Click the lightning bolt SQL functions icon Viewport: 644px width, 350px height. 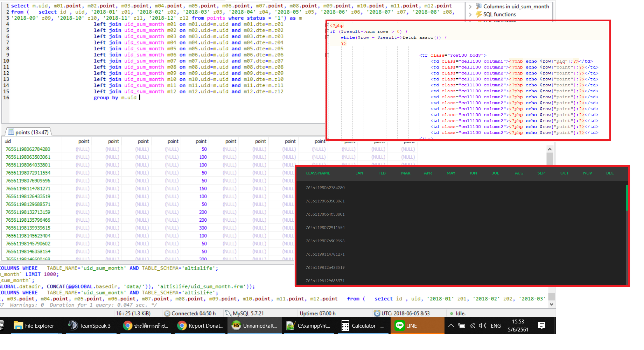tap(478, 14)
